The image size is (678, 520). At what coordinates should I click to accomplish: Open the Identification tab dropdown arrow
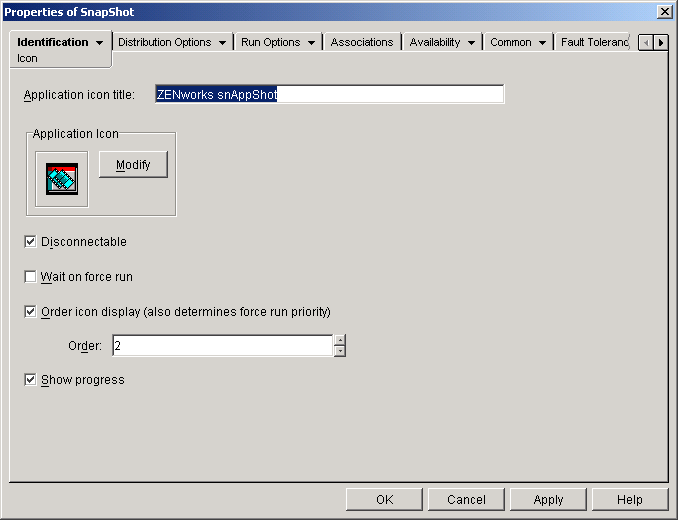[x=99, y=43]
